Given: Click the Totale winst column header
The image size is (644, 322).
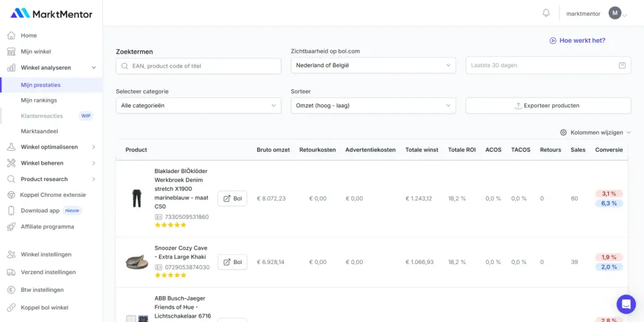Looking at the screenshot, I should (x=422, y=150).
